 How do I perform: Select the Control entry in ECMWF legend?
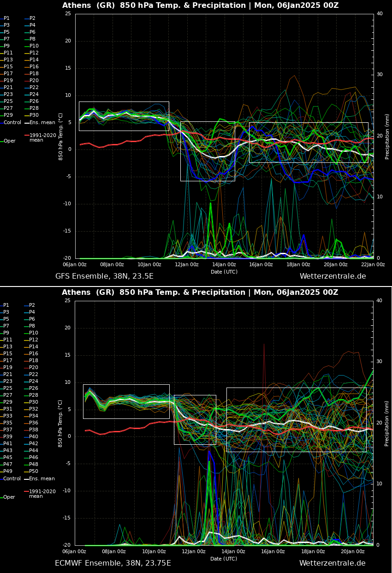pyautogui.click(x=12, y=479)
